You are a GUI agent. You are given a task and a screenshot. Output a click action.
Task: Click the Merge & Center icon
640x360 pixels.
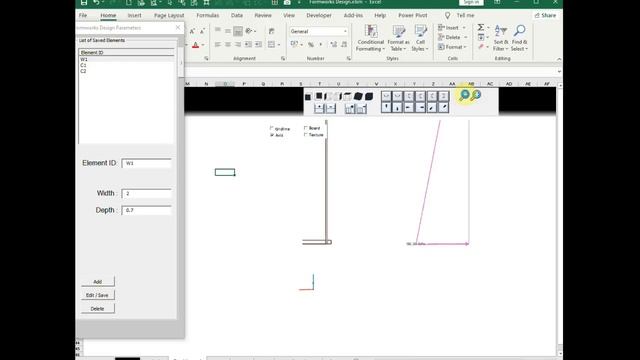(271, 44)
